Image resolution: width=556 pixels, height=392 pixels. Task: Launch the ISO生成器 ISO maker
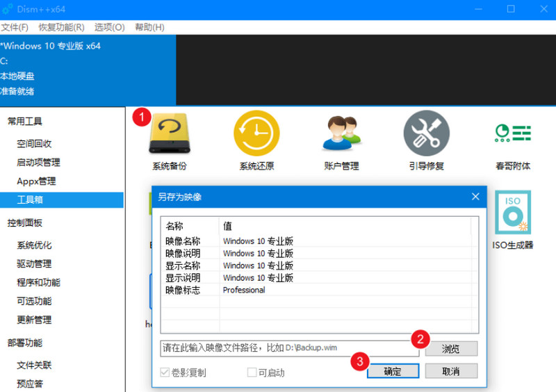click(513, 220)
